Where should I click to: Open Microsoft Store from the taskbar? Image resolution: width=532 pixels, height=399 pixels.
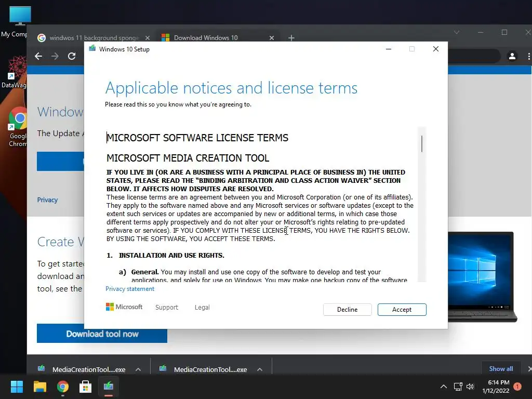[x=85, y=387]
